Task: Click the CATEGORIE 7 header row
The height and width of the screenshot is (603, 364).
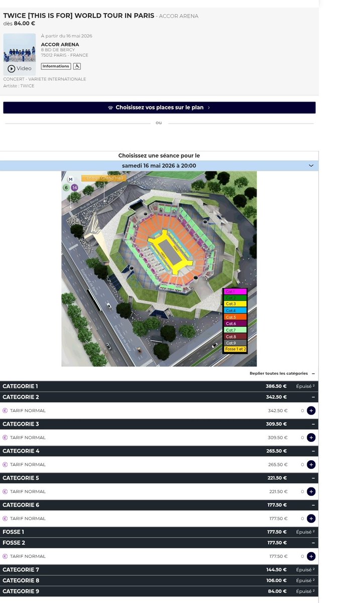Action: tap(159, 570)
